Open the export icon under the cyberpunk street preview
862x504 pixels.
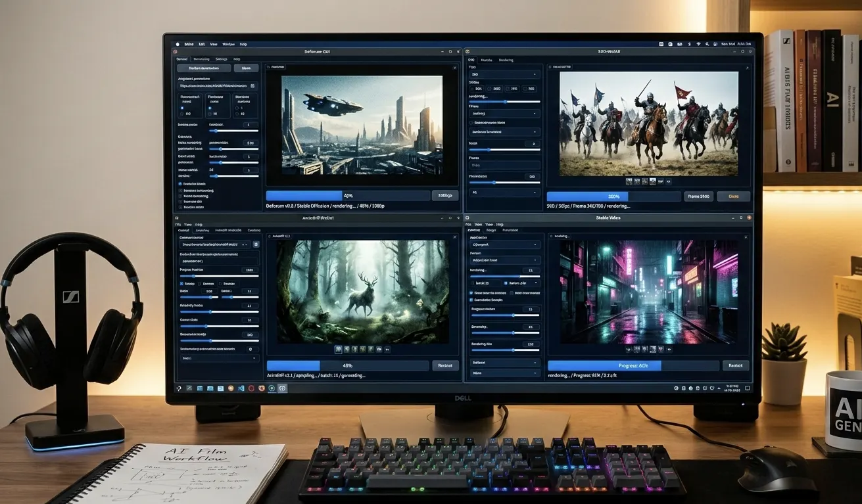(x=669, y=350)
